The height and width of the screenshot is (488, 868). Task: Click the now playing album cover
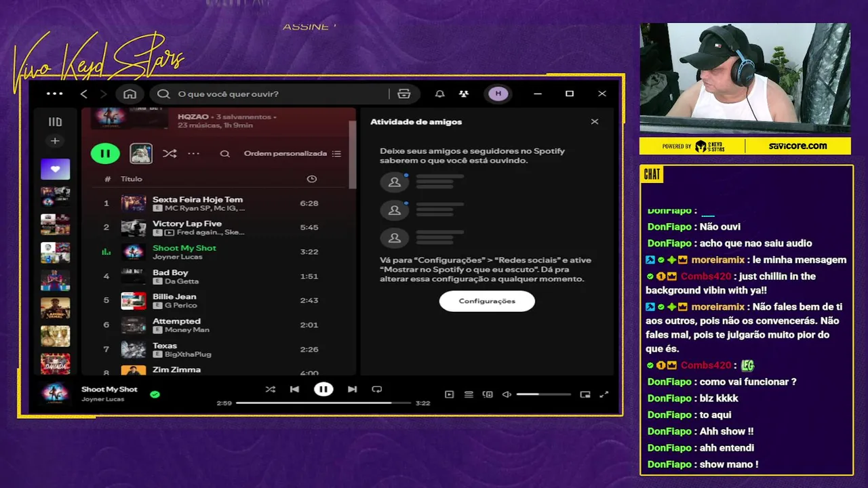click(x=55, y=394)
